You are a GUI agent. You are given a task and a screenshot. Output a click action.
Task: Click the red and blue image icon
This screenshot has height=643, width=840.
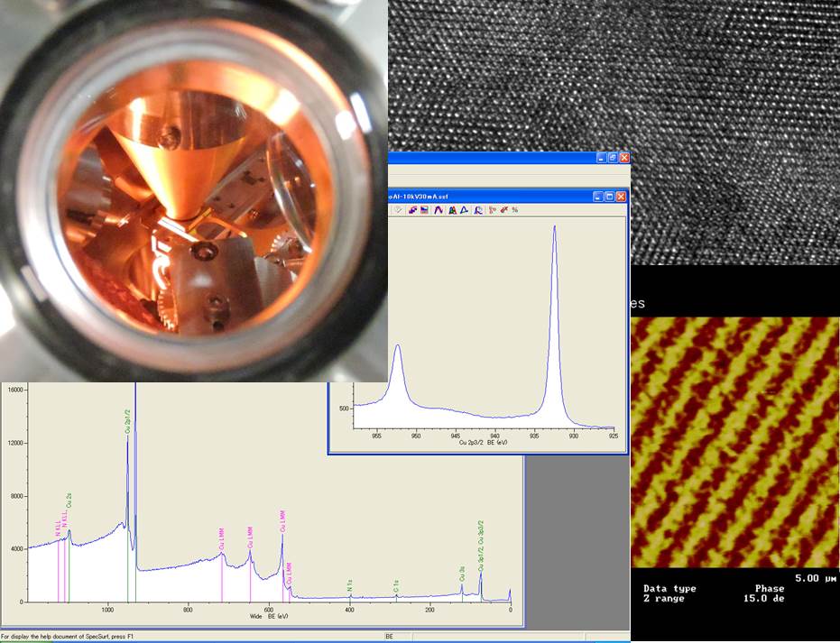[x=424, y=210]
